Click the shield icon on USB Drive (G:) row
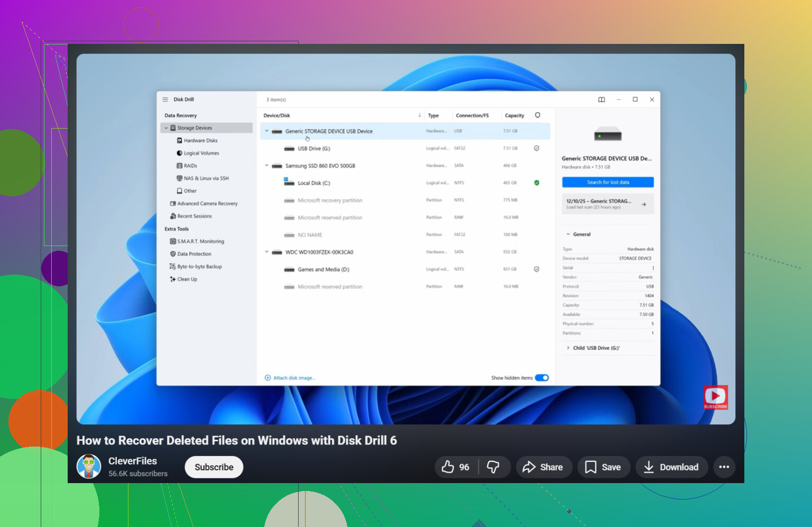 (537, 149)
